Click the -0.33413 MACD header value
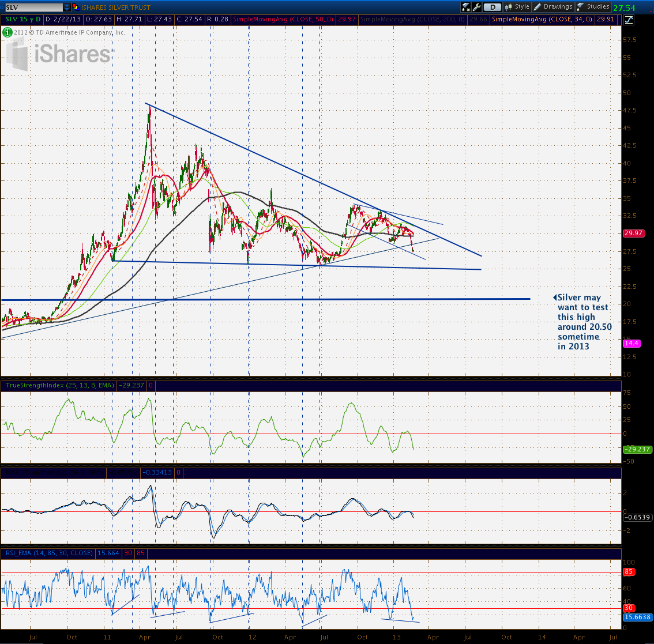This screenshot has height=644, width=654. (157, 473)
